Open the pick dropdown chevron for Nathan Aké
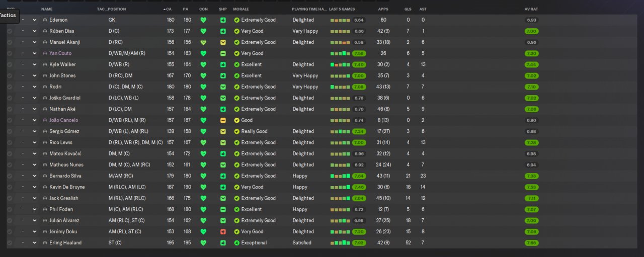 35,109
